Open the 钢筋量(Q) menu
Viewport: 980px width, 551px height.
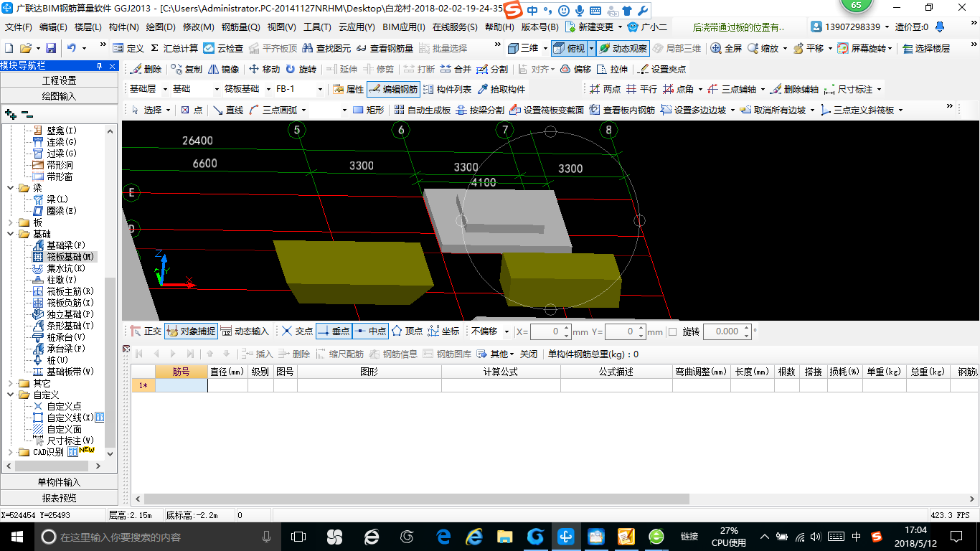[241, 27]
